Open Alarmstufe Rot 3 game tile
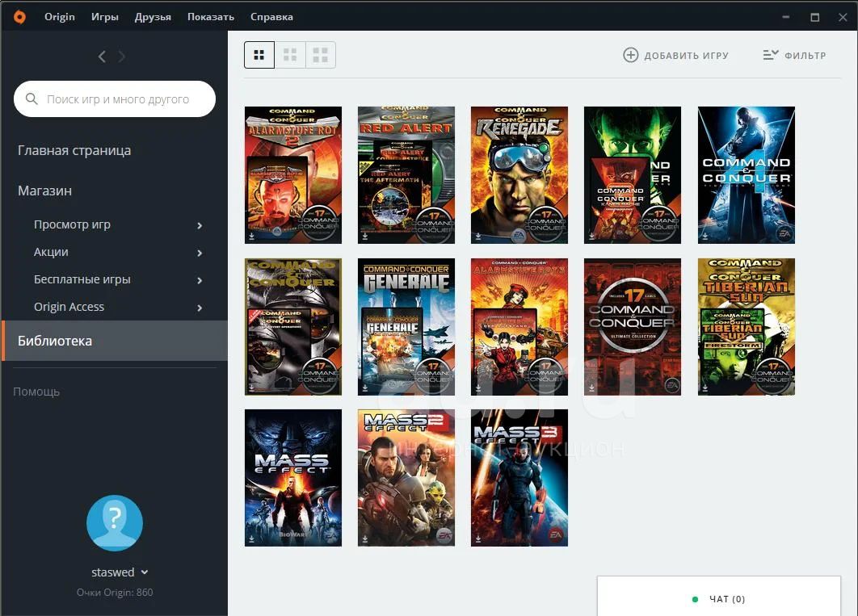 519,327
